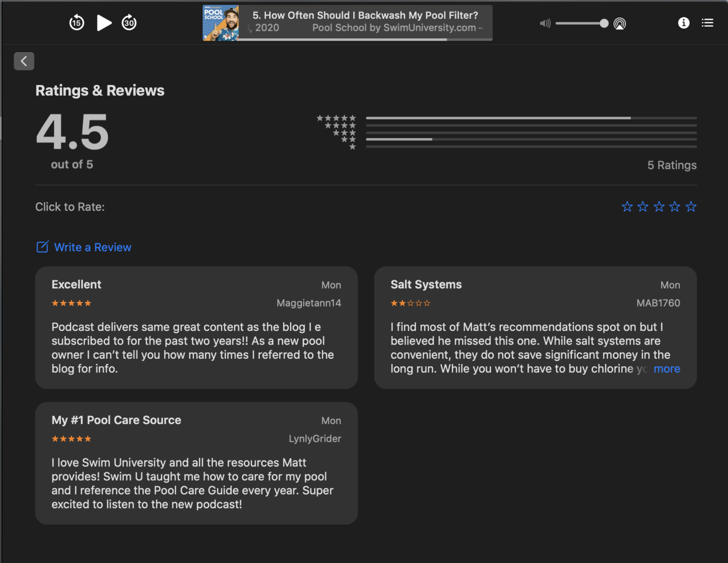Viewport: 728px width, 563px height.
Task: Click the 5 Ratings count
Action: pos(672,166)
